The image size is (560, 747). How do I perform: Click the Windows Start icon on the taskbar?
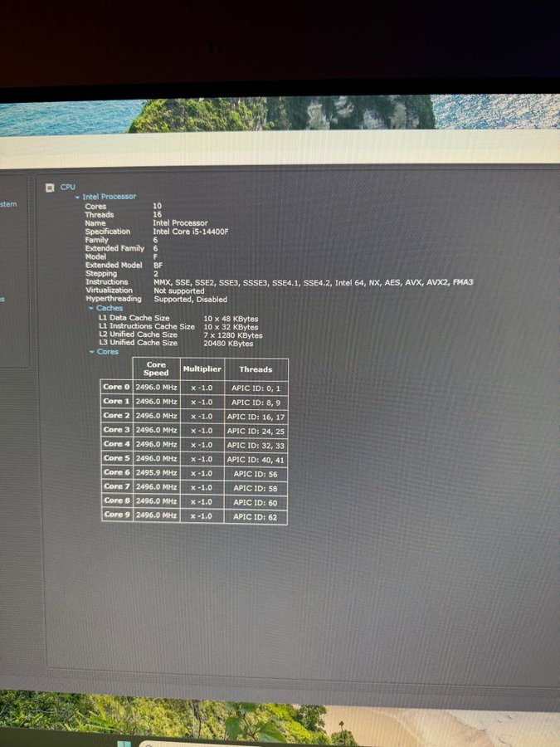pyautogui.click(x=124, y=741)
